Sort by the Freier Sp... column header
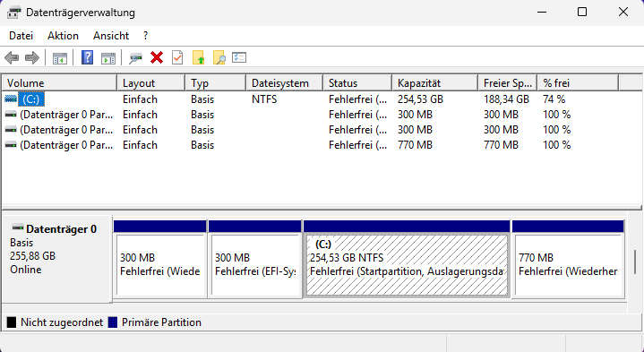This screenshot has width=644, height=352. [x=508, y=83]
